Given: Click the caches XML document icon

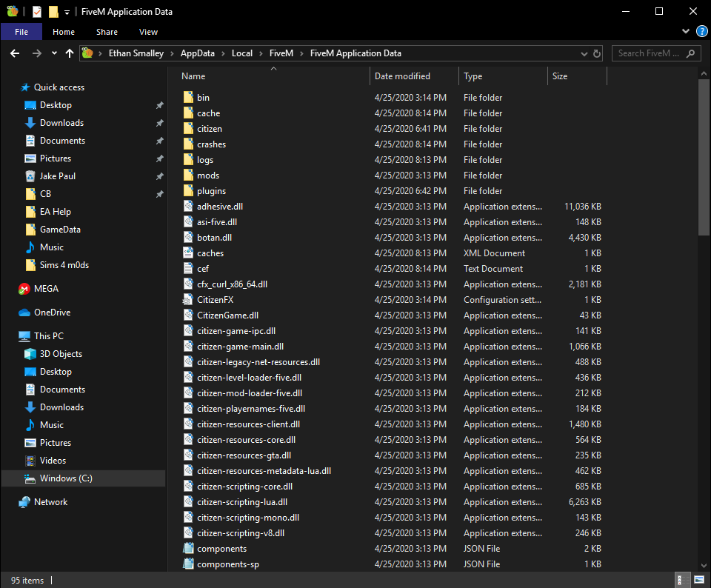Looking at the screenshot, I should (x=188, y=253).
